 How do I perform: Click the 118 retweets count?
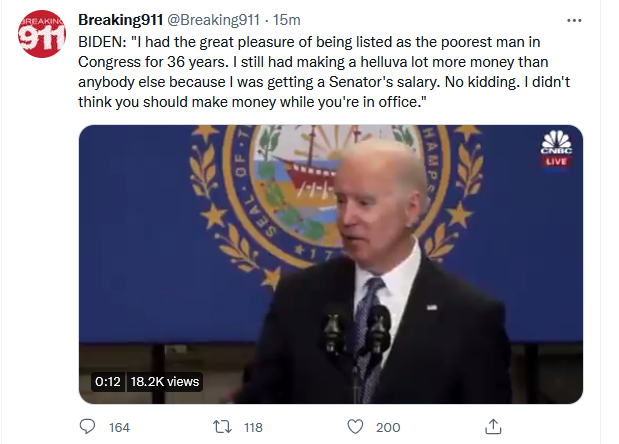[x=254, y=427]
